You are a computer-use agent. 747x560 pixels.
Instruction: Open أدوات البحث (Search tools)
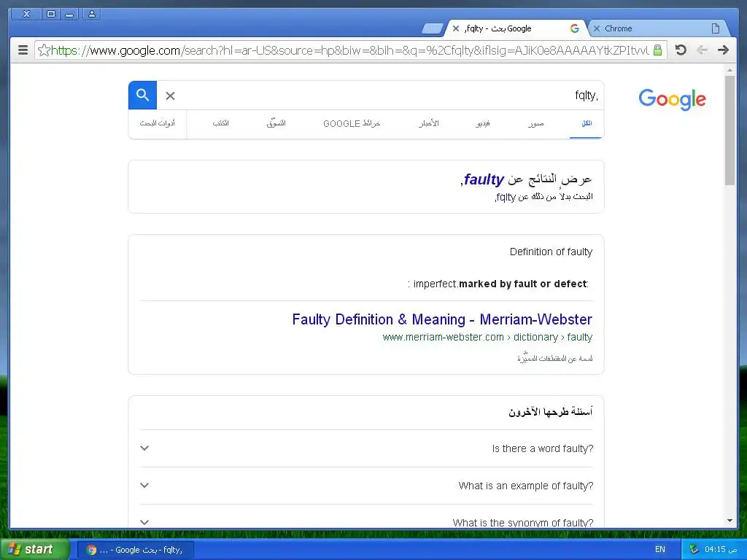click(x=158, y=123)
